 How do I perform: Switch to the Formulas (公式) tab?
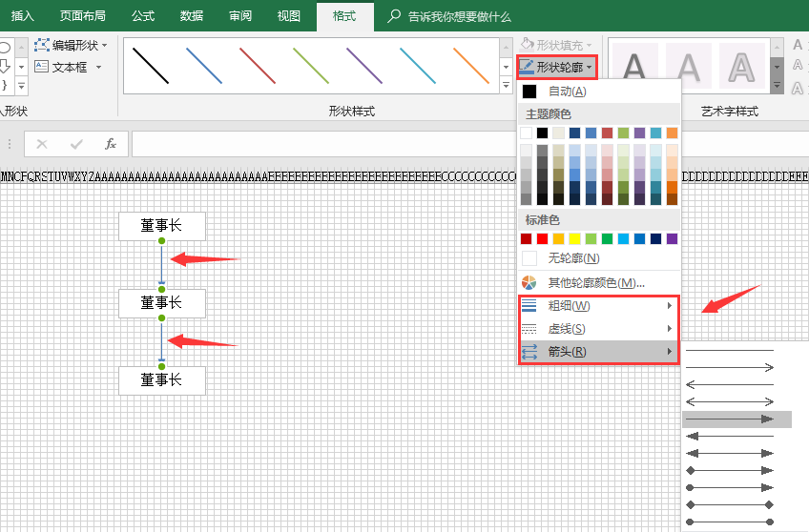[x=143, y=16]
